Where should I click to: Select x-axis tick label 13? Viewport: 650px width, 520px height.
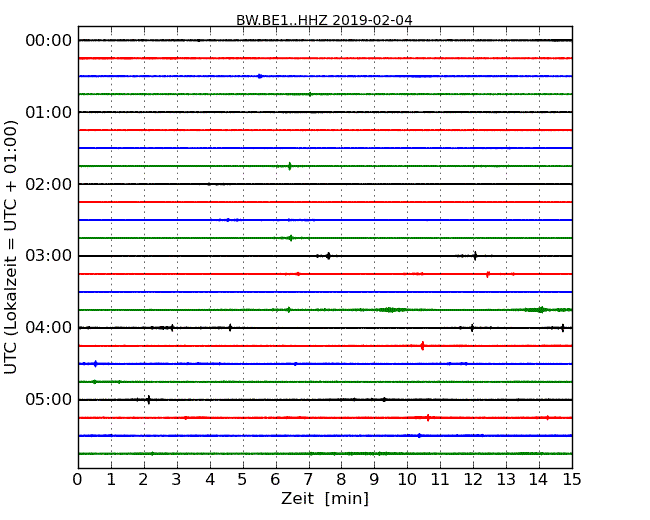(x=506, y=480)
